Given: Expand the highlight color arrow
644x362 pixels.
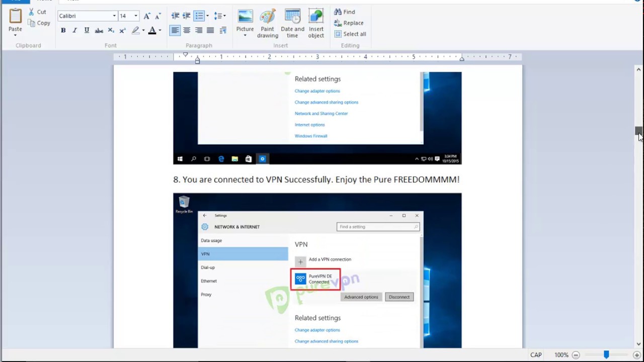Looking at the screenshot, I should pyautogui.click(x=143, y=31).
